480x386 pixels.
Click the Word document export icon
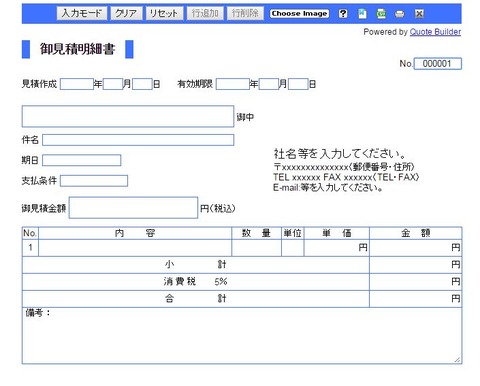(x=362, y=14)
